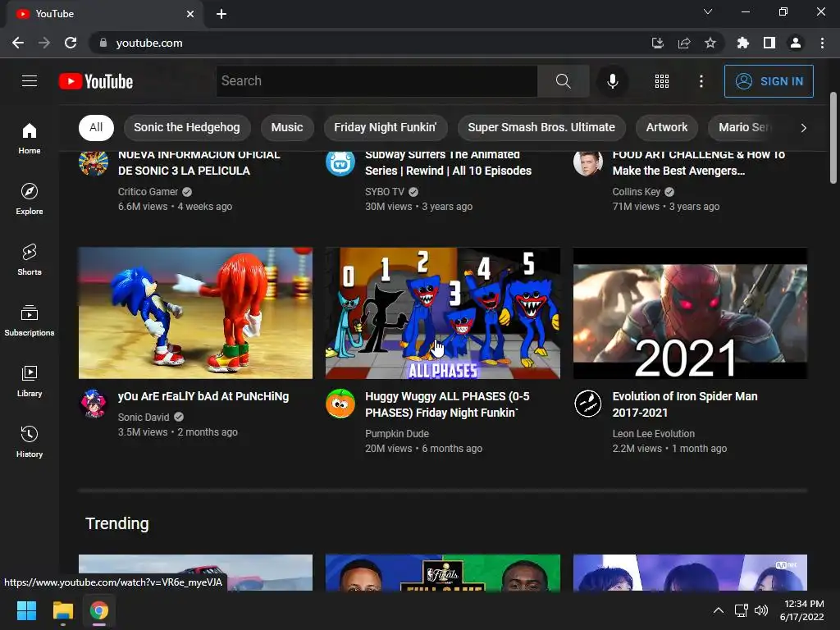Open the YouTube apps grid
Screen dimensions: 840x630
(x=662, y=81)
